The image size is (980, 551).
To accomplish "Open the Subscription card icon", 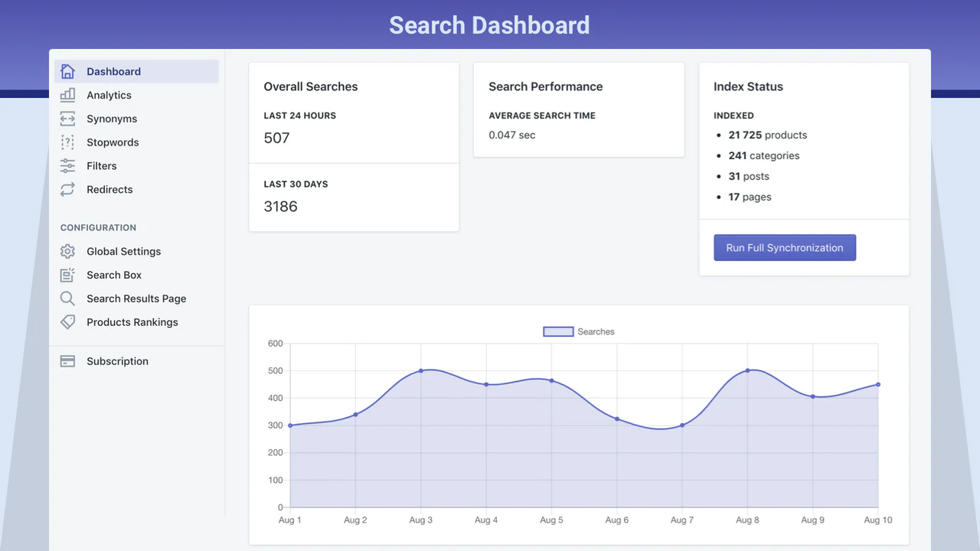I will pos(67,361).
